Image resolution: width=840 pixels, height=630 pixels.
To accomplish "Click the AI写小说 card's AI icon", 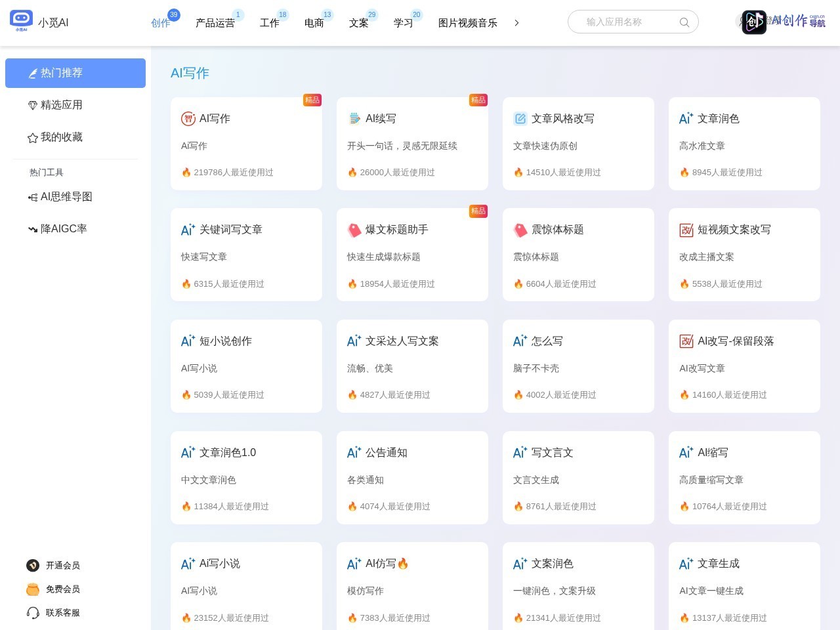I will 188,564.
